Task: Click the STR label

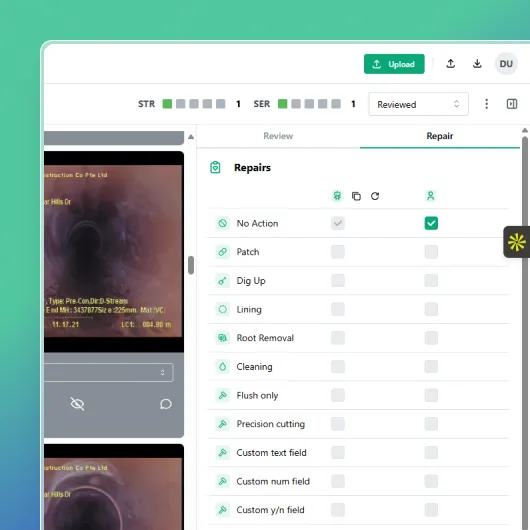Action: click(146, 104)
